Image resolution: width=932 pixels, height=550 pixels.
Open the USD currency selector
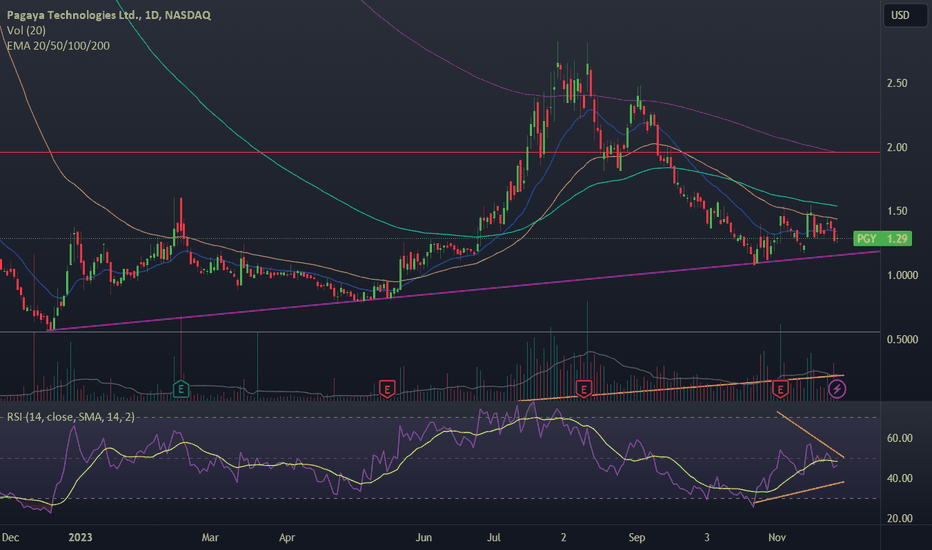[905, 15]
